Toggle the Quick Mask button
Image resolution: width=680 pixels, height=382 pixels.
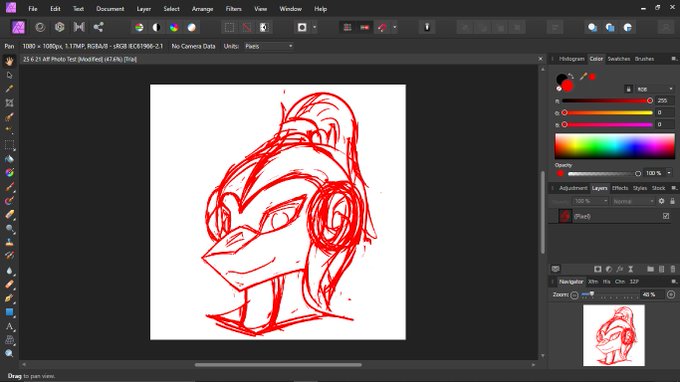tap(302, 27)
